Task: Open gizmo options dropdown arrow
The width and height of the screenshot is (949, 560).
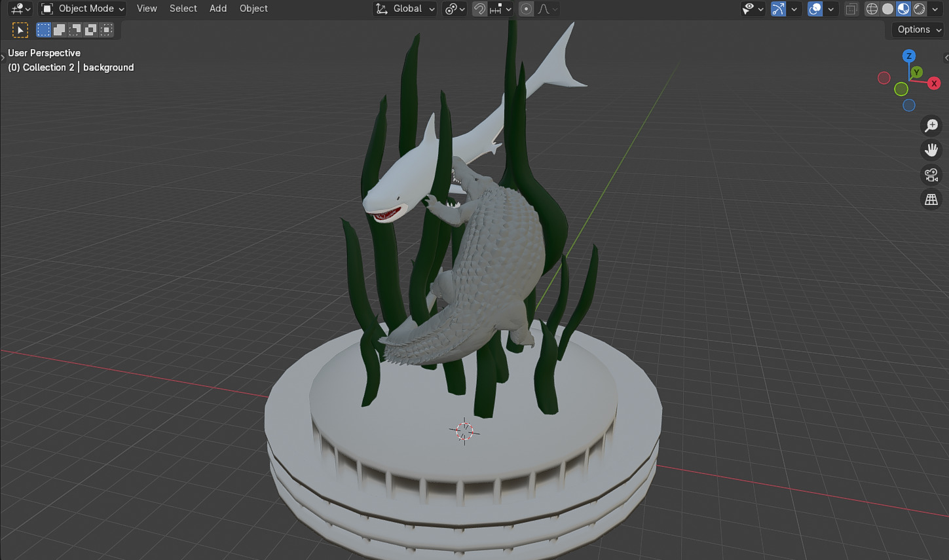Action: pyautogui.click(x=794, y=9)
